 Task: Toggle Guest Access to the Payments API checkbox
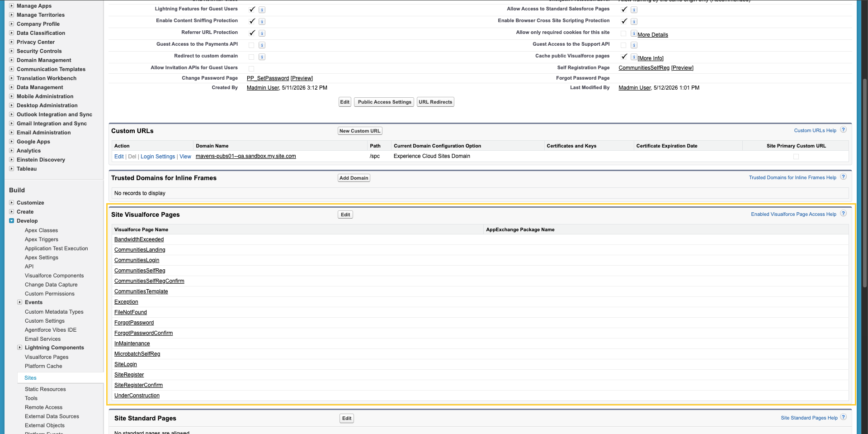click(x=251, y=45)
